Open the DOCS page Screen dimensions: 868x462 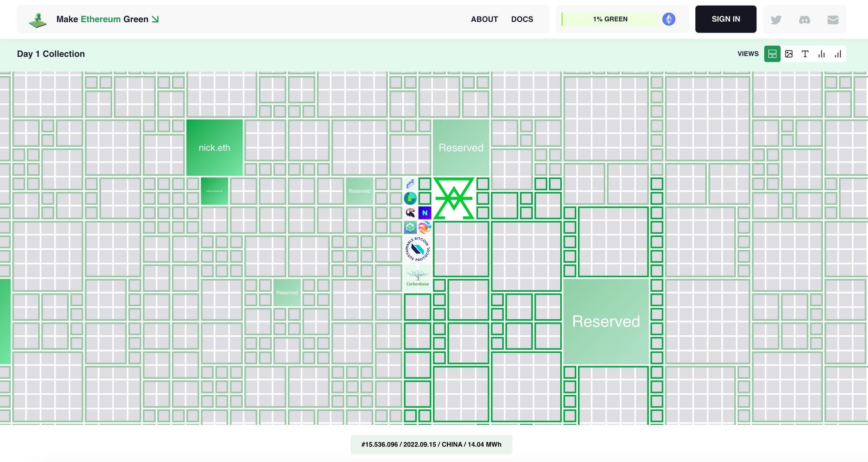pos(522,19)
